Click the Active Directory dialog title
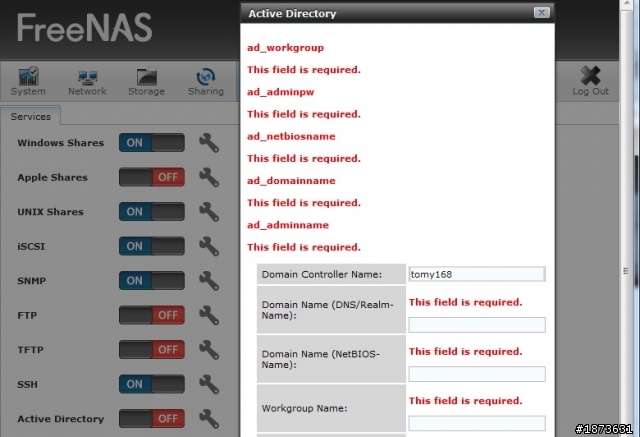 pos(292,13)
